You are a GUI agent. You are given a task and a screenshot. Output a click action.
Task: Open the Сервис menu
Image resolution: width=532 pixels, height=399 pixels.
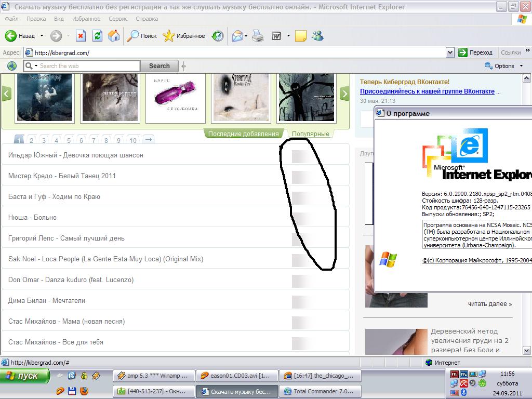(118, 19)
